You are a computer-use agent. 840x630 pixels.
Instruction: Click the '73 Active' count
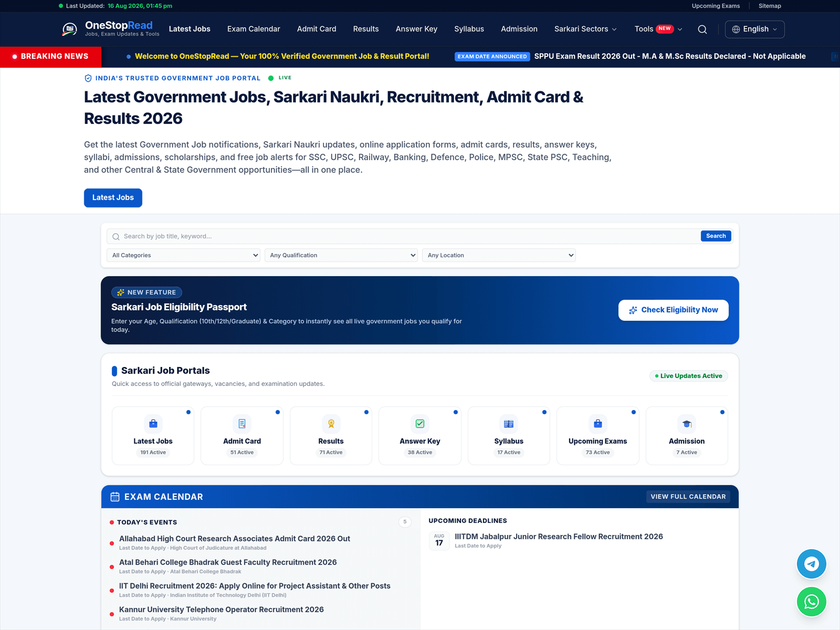coord(598,453)
